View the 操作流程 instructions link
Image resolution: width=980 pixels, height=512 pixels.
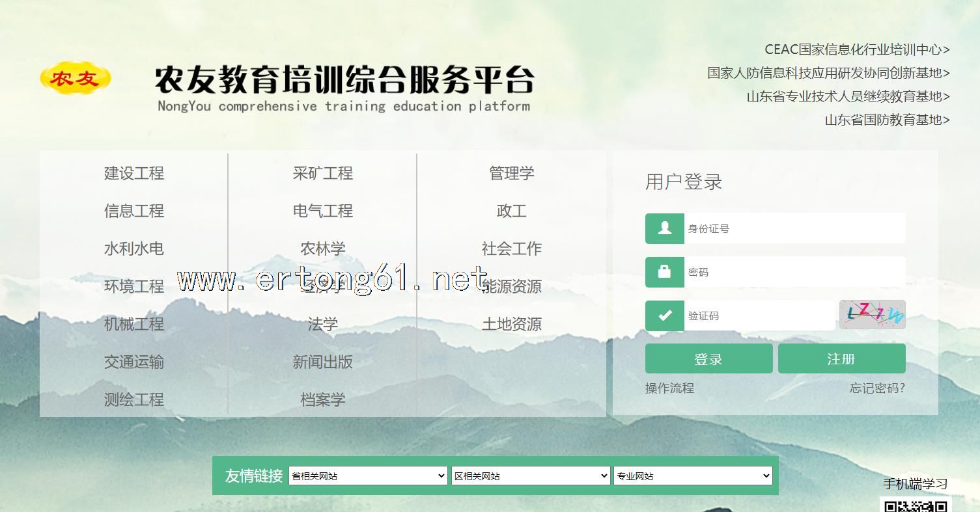pyautogui.click(x=669, y=388)
